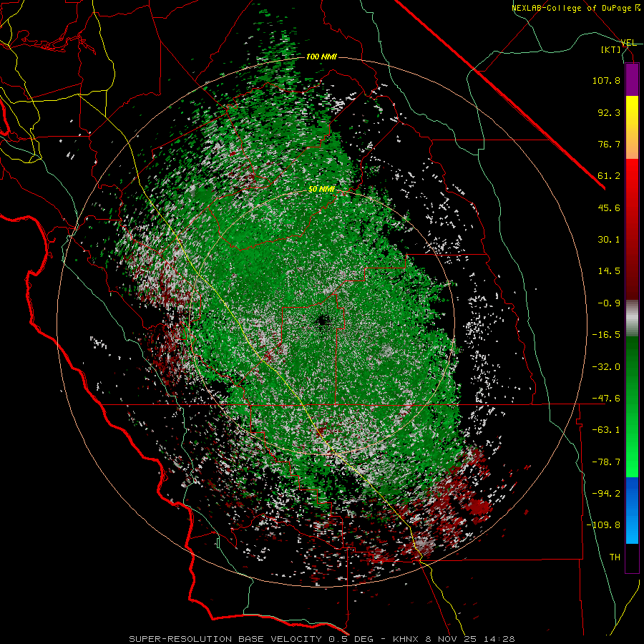
Task: Click the -109.8 legend value
Action: coord(603,525)
